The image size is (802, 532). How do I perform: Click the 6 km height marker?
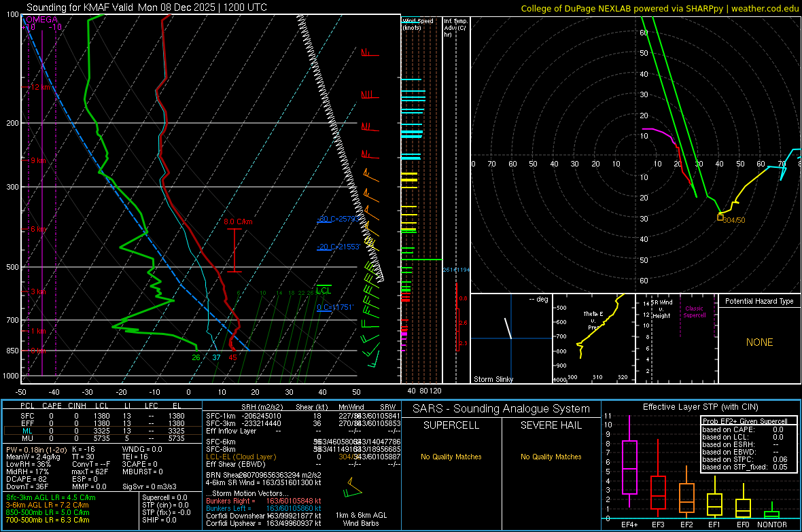tap(38, 229)
